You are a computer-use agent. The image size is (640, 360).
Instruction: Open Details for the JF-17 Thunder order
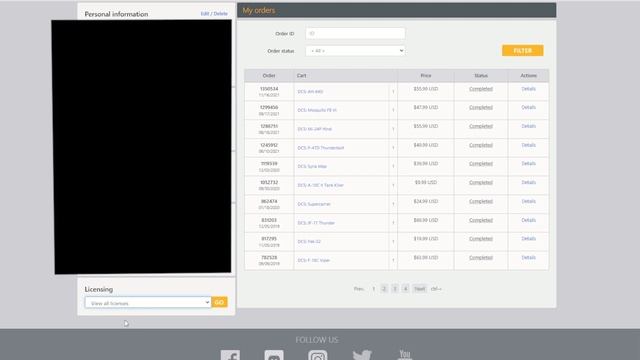pos(528,220)
